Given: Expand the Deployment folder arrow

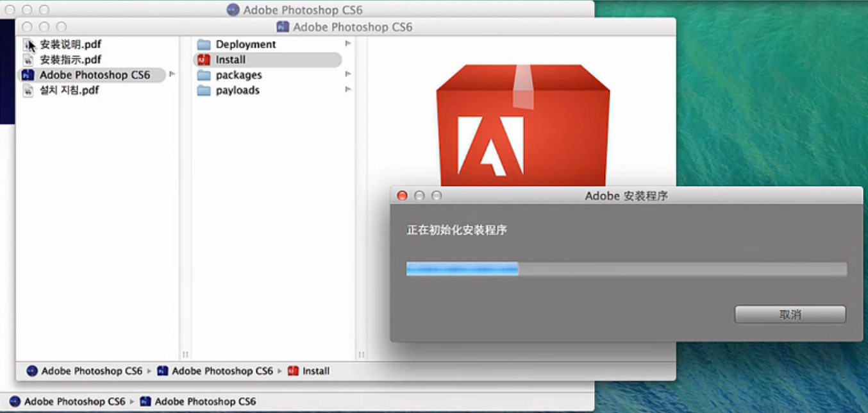Looking at the screenshot, I should click(348, 44).
